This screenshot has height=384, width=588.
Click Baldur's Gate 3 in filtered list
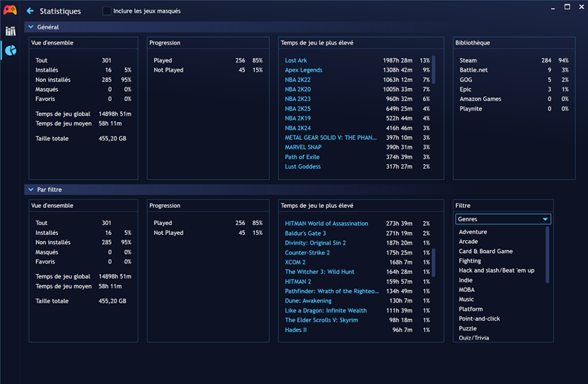(305, 233)
